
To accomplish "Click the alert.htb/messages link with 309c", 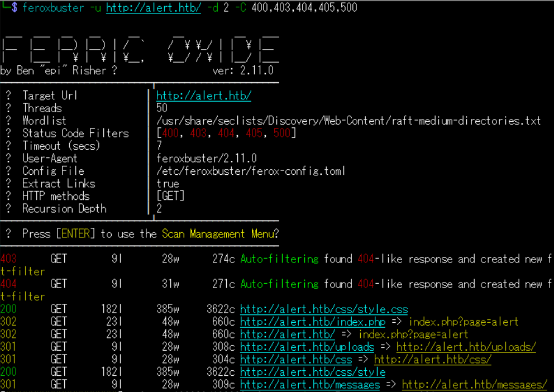I will tap(309, 385).
